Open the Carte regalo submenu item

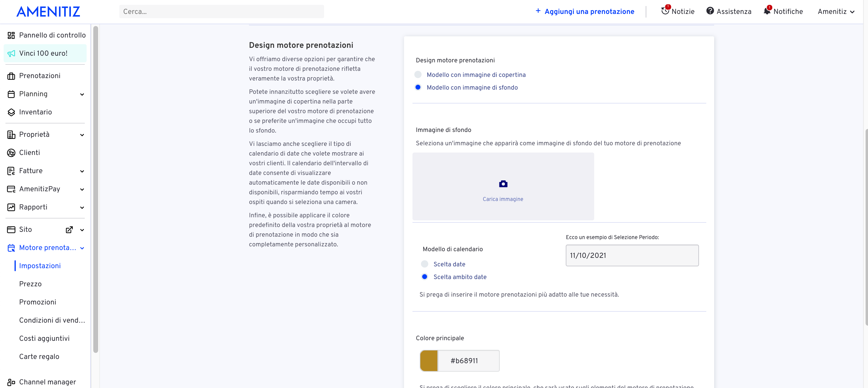click(39, 357)
